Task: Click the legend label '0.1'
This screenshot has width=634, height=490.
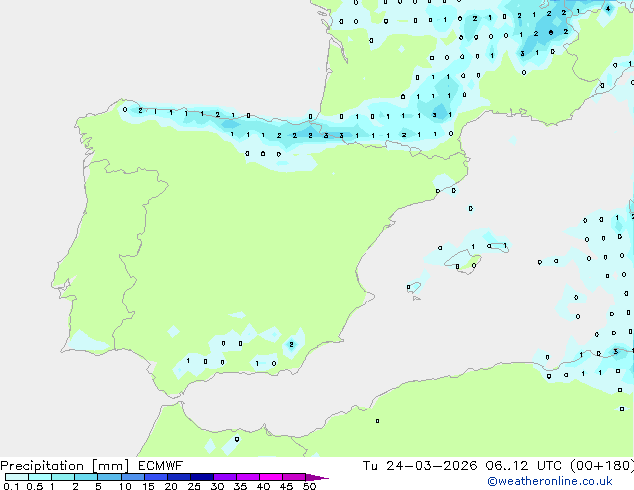Action: pos(11,486)
